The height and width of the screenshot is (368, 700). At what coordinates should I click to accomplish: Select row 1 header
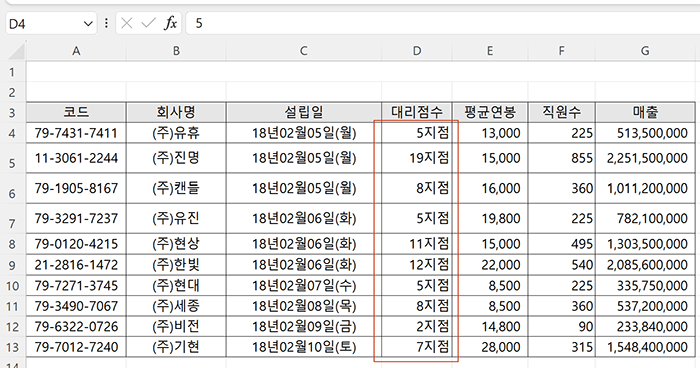pyautogui.click(x=12, y=71)
